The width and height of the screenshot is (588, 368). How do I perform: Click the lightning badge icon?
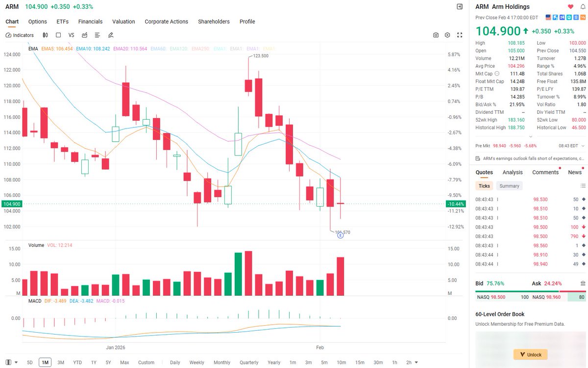(x=555, y=17)
